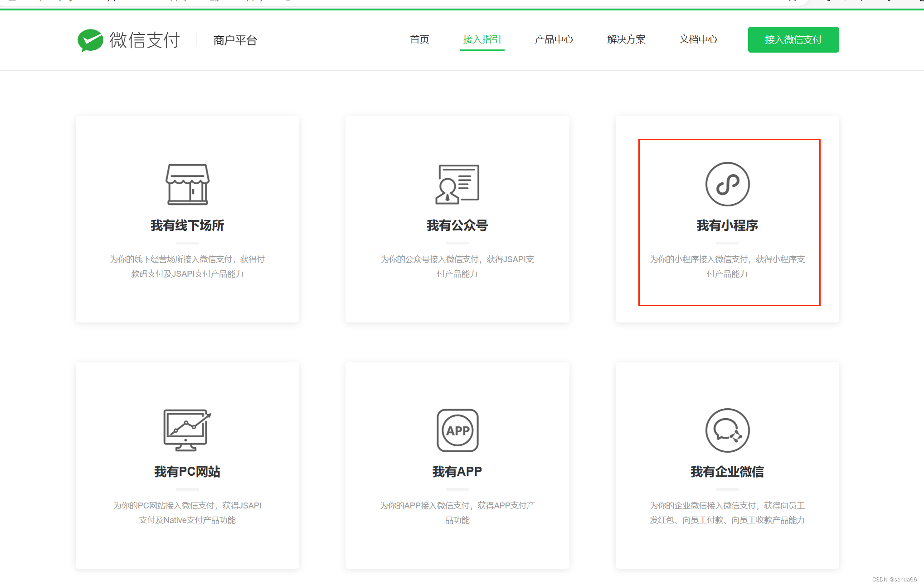Select the 接入指引 navigation tab
Image resolution: width=924 pixels, height=586 pixels.
coord(482,39)
